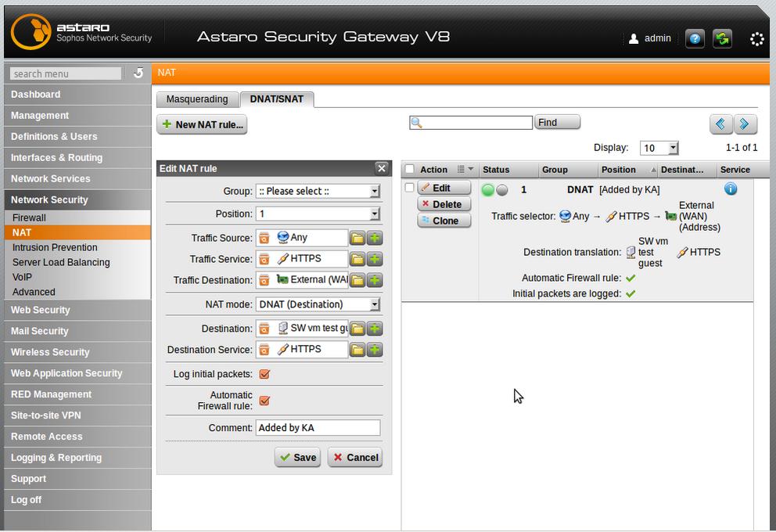Cancel editing the NAT rule

pos(355,457)
